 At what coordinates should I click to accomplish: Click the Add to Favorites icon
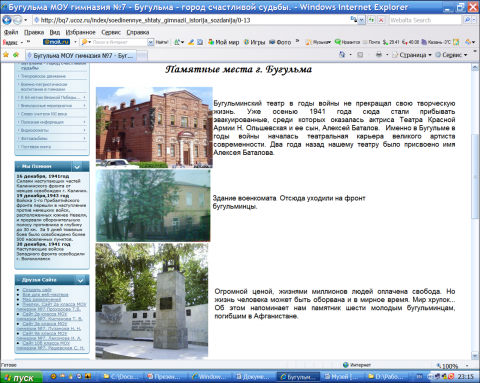[16, 55]
